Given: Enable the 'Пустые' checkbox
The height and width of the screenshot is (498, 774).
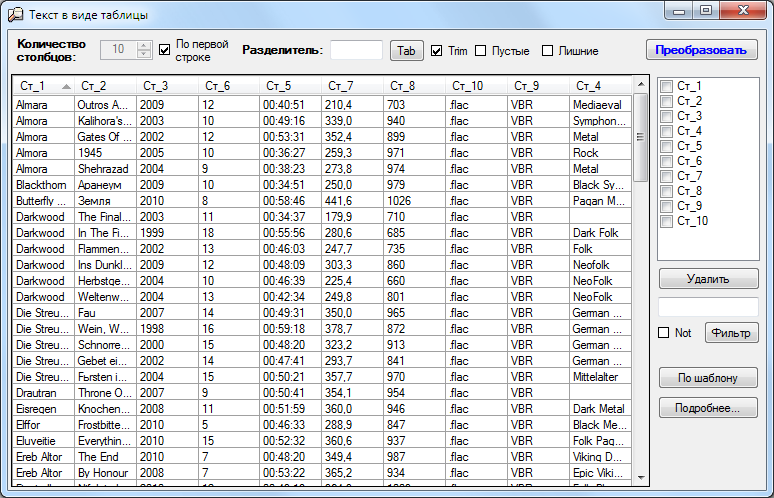Looking at the screenshot, I should tap(480, 51).
